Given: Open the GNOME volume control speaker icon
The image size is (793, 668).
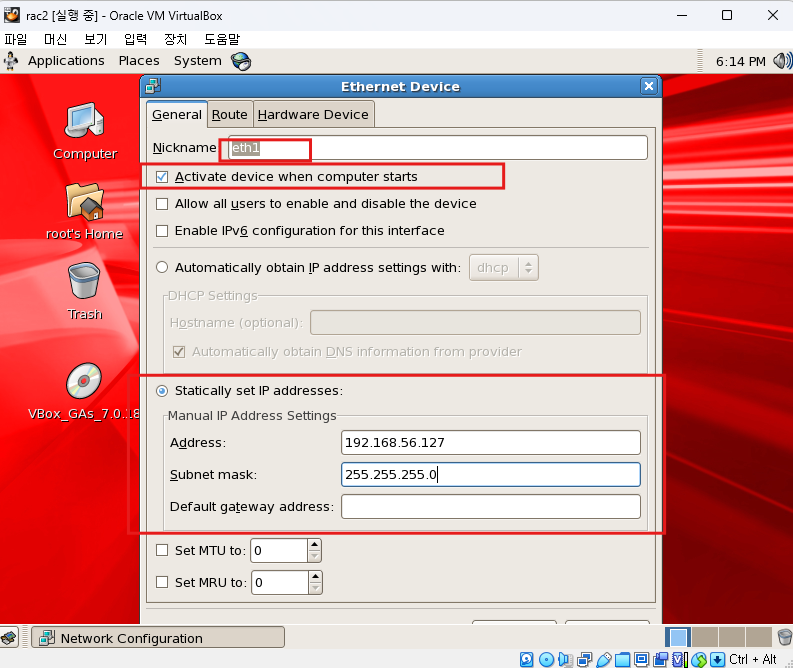Looking at the screenshot, I should (x=782, y=61).
